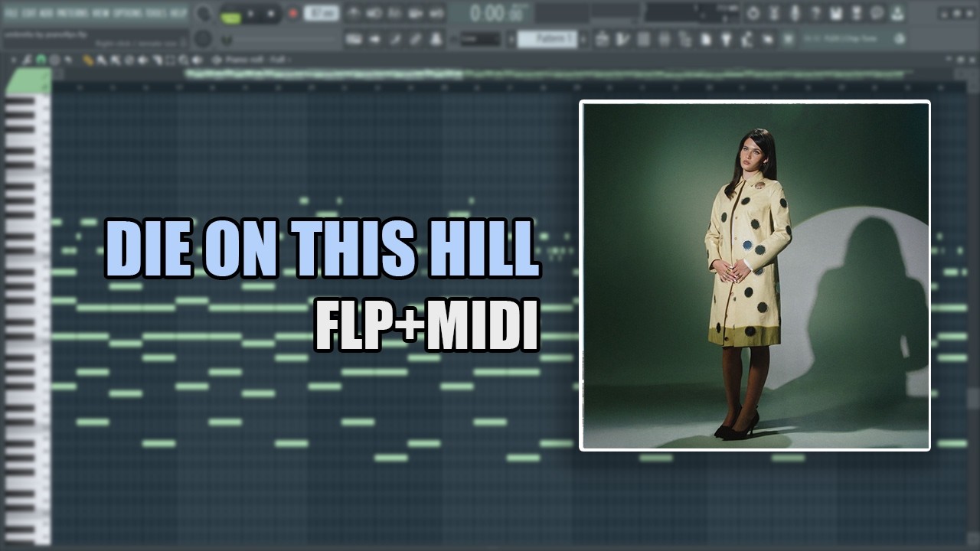
Task: Open the HELP menu
Action: [x=178, y=13]
